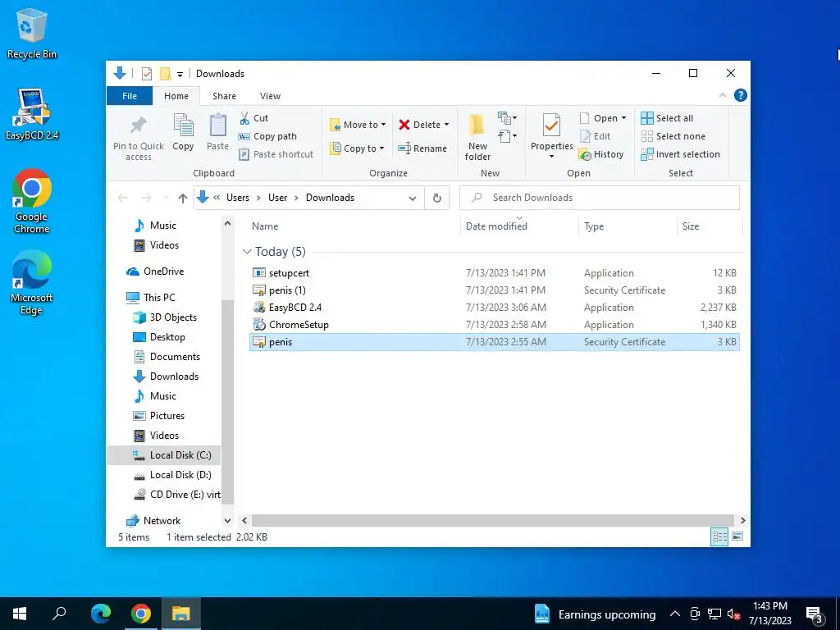
Task: Sort by the Type column
Action: [628, 226]
